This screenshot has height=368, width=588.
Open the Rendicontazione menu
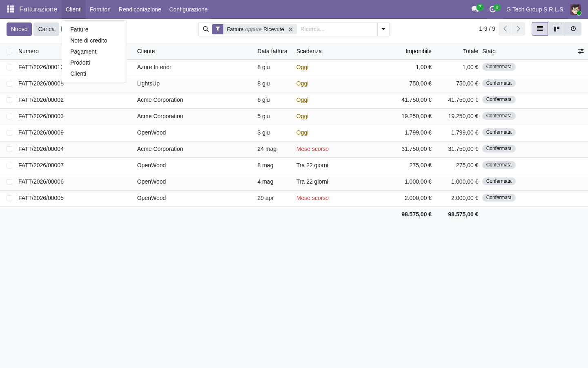140,9
